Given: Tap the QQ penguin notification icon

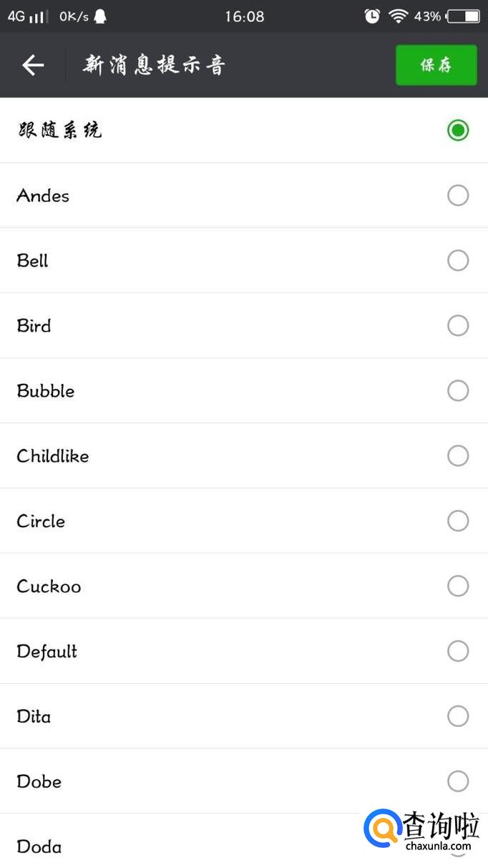Looking at the screenshot, I should (x=100, y=16).
